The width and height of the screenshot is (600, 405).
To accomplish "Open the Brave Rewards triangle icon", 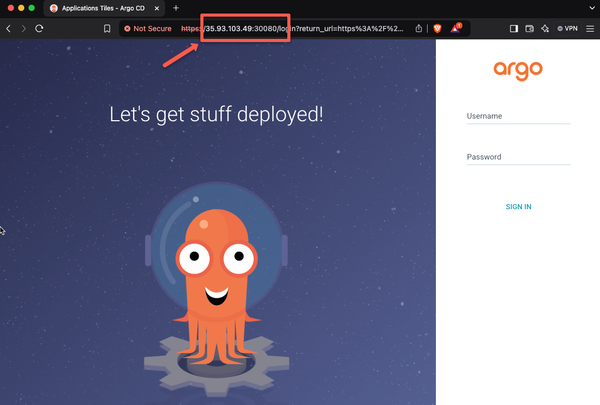I will [x=455, y=29].
